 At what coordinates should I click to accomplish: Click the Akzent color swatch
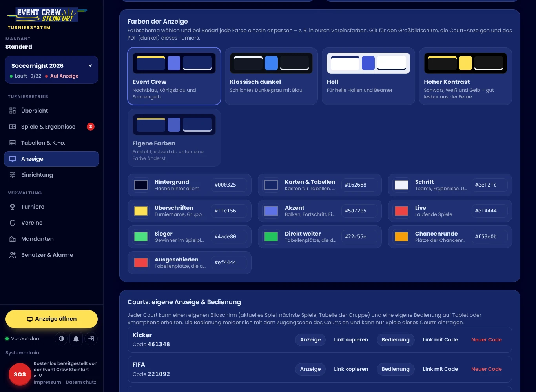point(271,211)
